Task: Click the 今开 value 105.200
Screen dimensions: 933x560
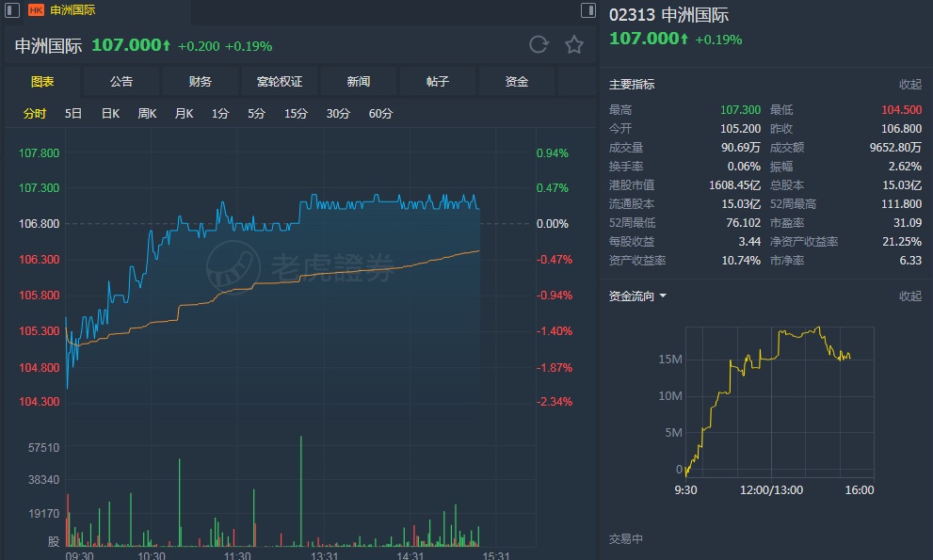Action: pos(740,129)
